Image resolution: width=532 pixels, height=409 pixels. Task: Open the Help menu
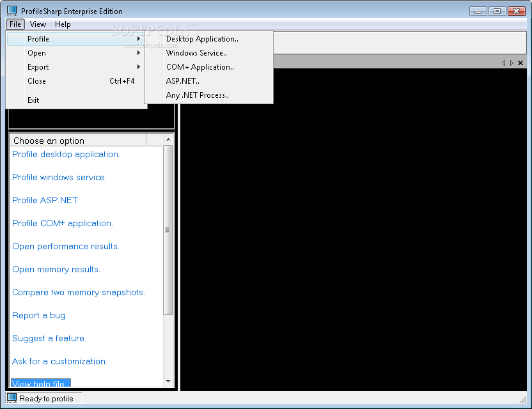[x=63, y=24]
